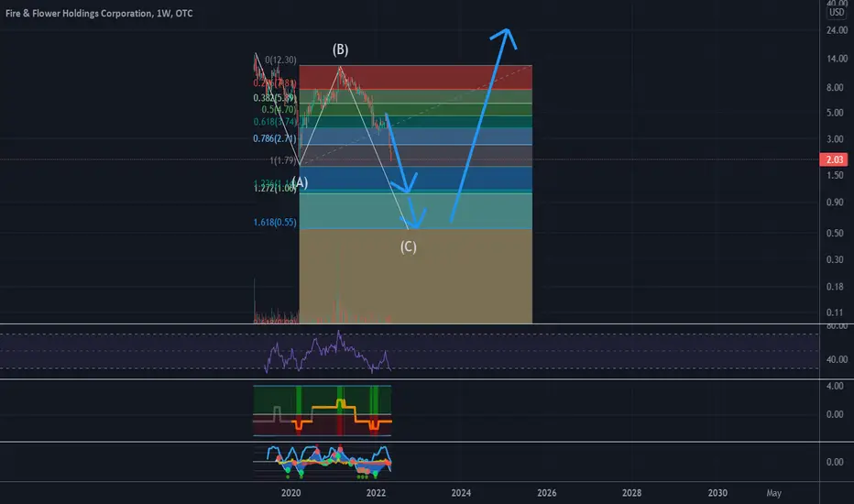Click the 40.00 value on RSI scale
This screenshot has width=854, height=504.
pos(837,359)
